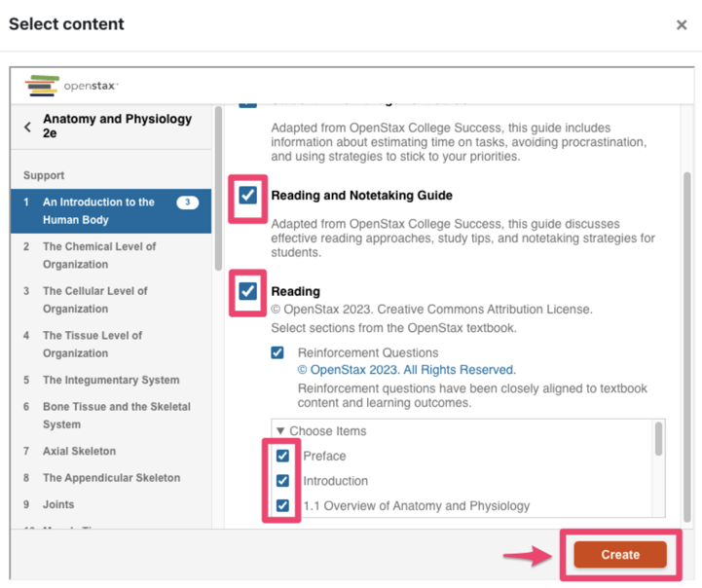Close the Select content dialog
The width and height of the screenshot is (702, 588).
[682, 24]
